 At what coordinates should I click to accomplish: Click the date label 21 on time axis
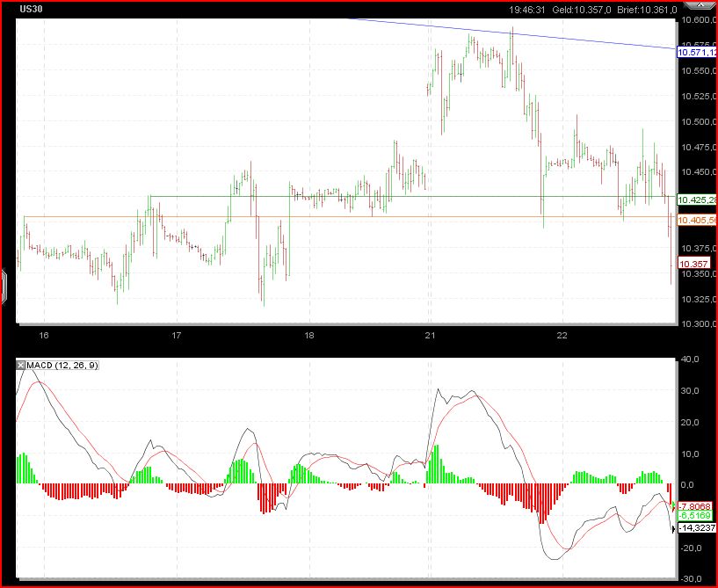(x=430, y=336)
